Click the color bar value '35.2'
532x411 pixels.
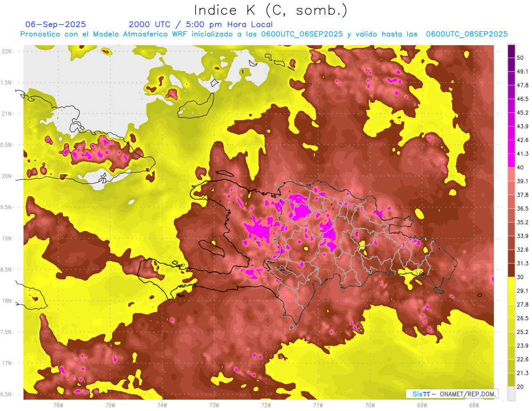(x=523, y=222)
